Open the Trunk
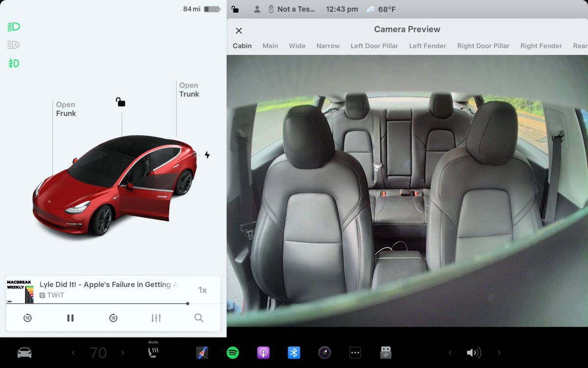The image size is (588, 368). pyautogui.click(x=189, y=89)
